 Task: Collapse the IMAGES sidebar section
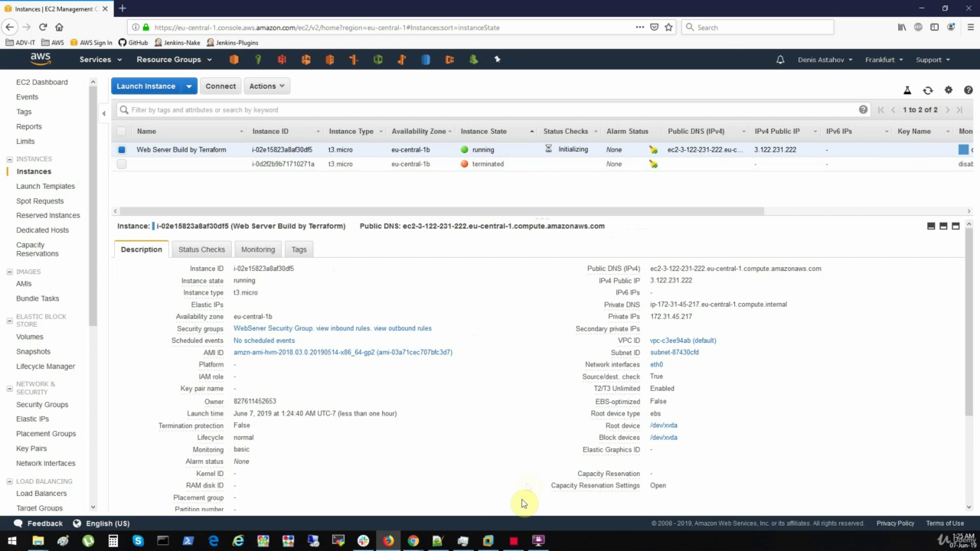(x=9, y=272)
